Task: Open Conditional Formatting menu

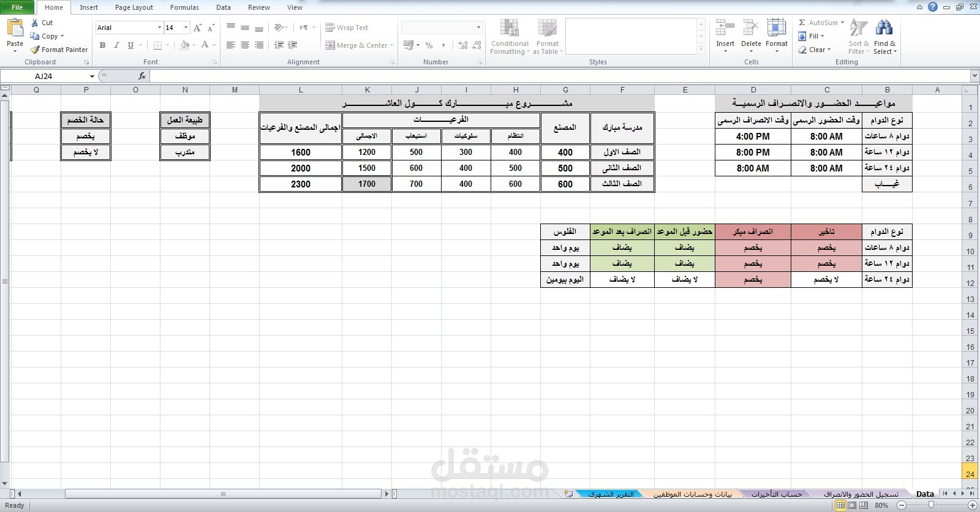Action: click(x=510, y=37)
